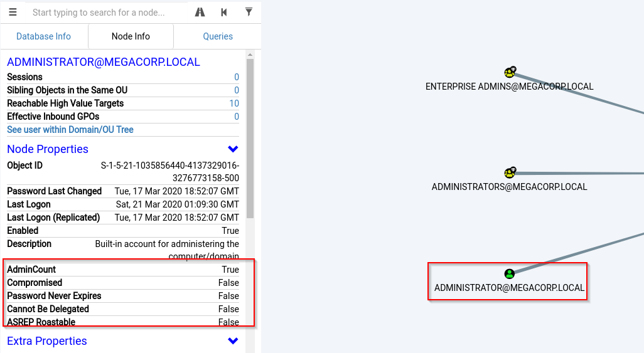Open the filter funnel icon

249,12
